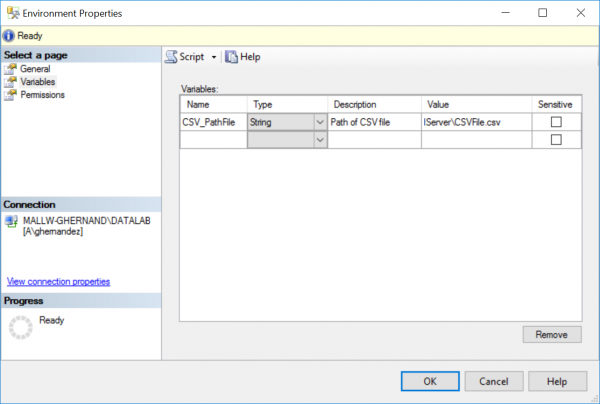Toggle Sensitive checkbox for CSV_PathFile
The width and height of the screenshot is (600, 404).
[557, 122]
